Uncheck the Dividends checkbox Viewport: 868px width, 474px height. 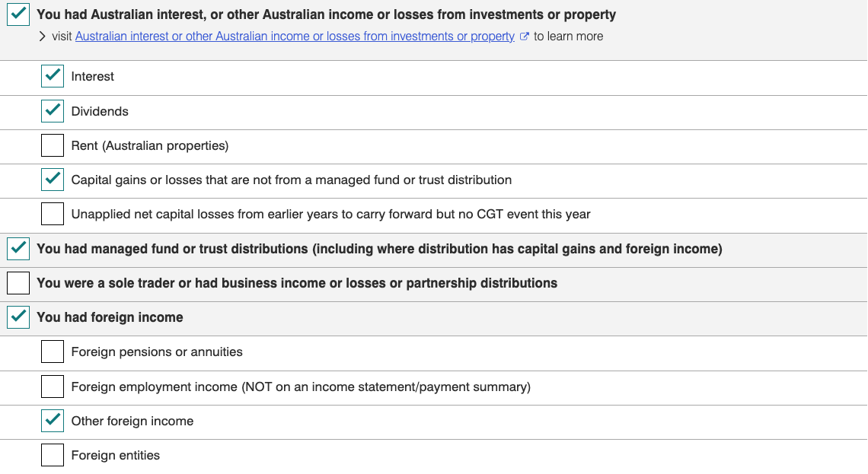[x=53, y=111]
